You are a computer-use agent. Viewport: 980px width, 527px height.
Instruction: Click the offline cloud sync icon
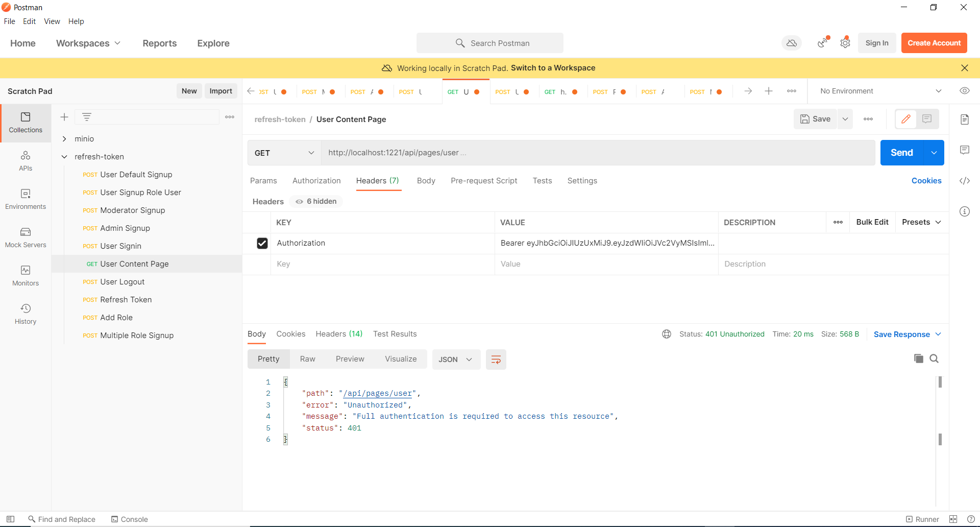(x=792, y=43)
